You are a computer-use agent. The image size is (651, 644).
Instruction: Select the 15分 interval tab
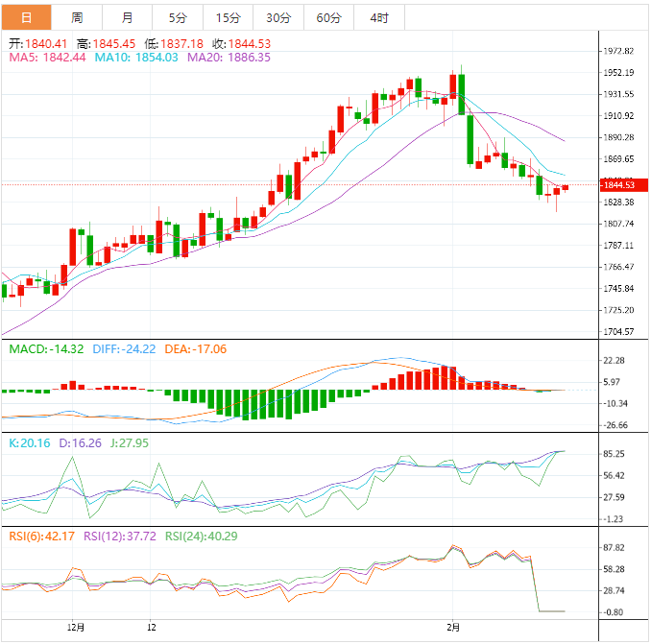tap(229, 17)
